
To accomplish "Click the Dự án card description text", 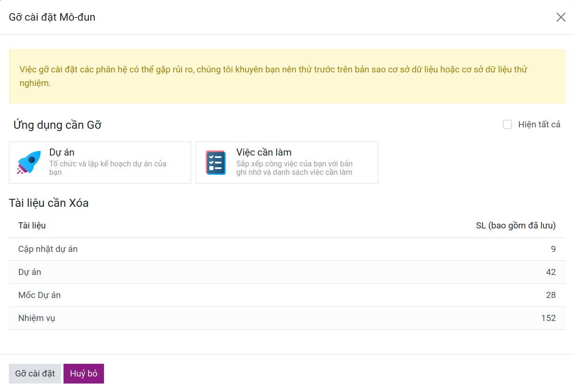I will coord(108,168).
